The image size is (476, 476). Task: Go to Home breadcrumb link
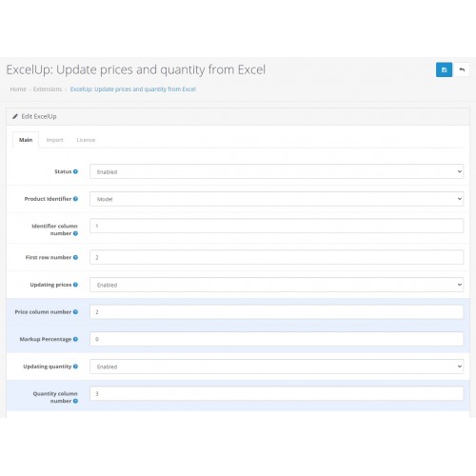click(18, 89)
